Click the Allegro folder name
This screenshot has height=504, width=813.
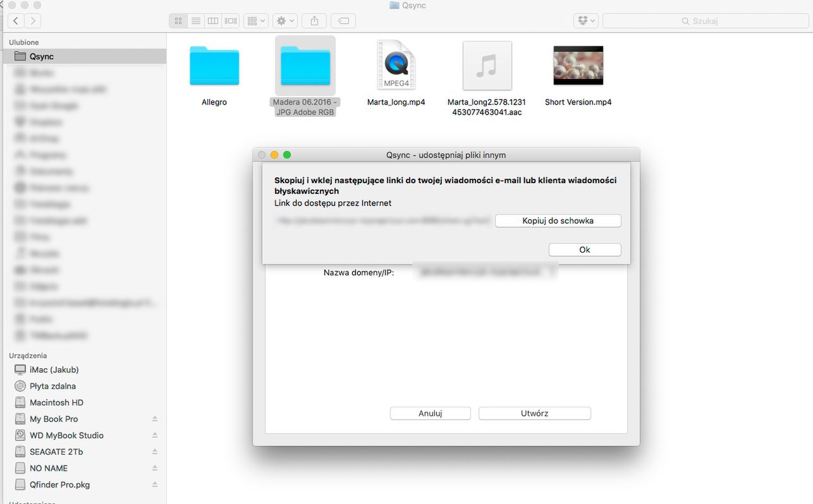[214, 102]
